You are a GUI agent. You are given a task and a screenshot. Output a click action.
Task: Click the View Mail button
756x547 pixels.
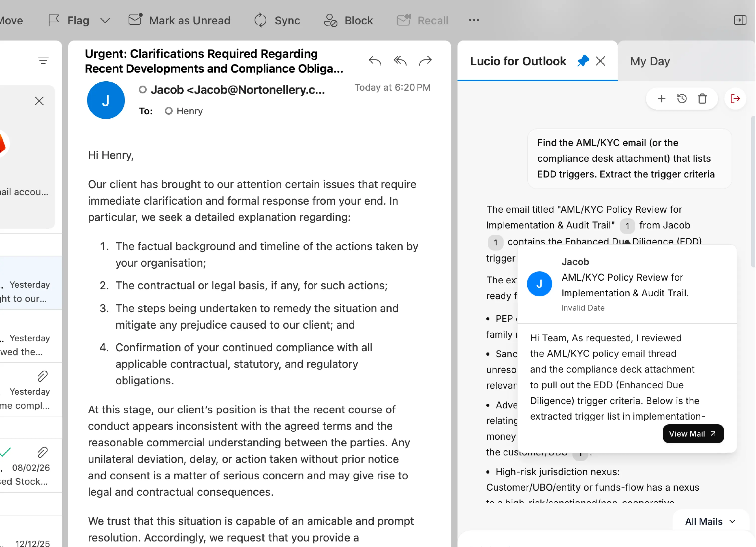click(693, 434)
